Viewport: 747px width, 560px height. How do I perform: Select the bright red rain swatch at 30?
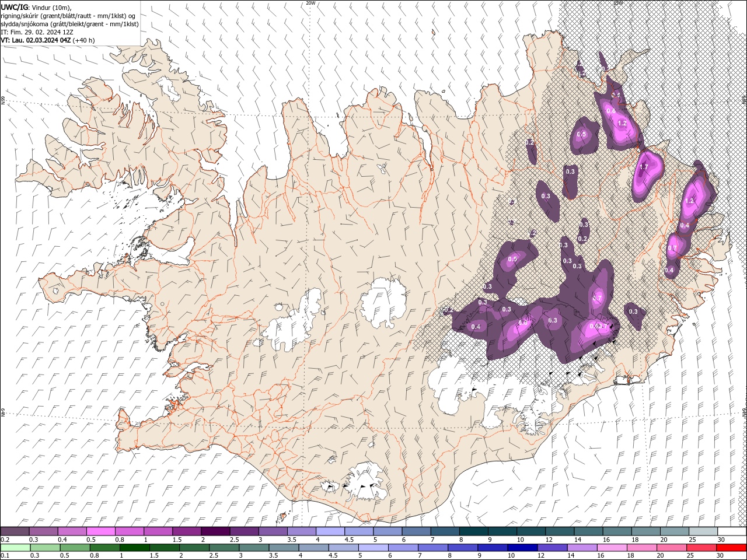[731, 548]
